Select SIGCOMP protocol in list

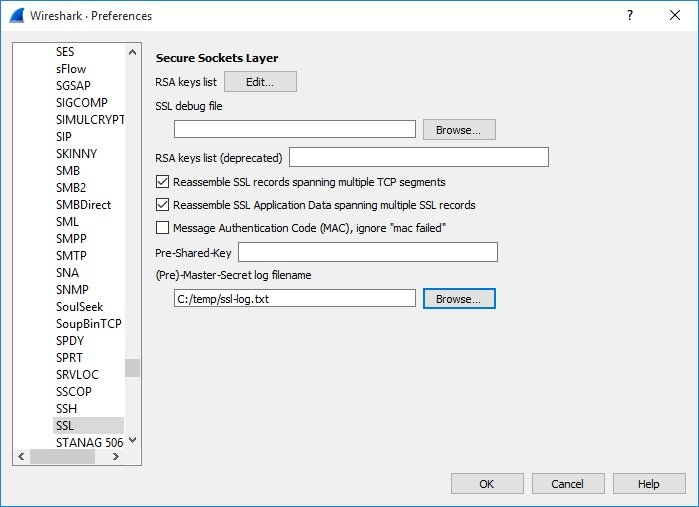click(82, 103)
